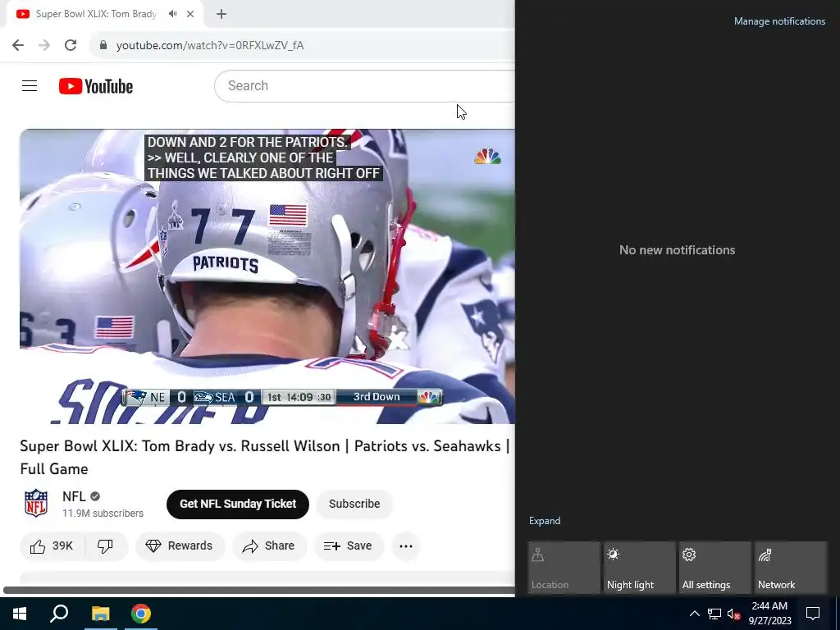Click Get NFL Sunday Ticket button
Viewport: 840px width, 630px height.
[238, 504]
